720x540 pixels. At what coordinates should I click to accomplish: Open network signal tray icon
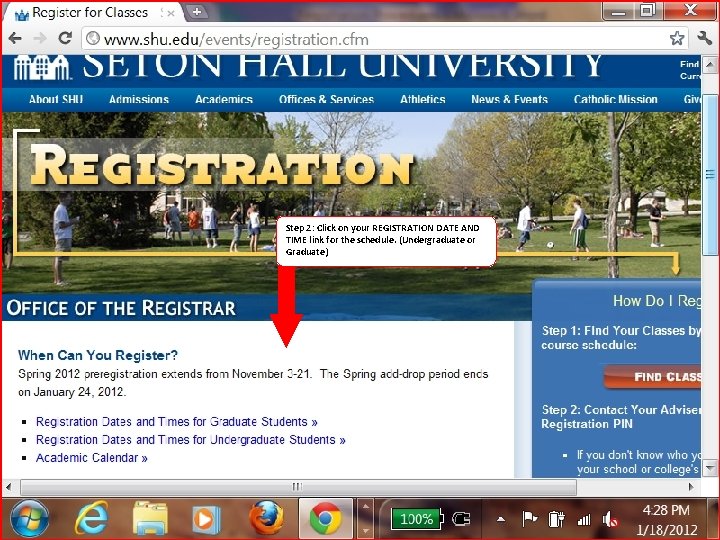point(584,520)
